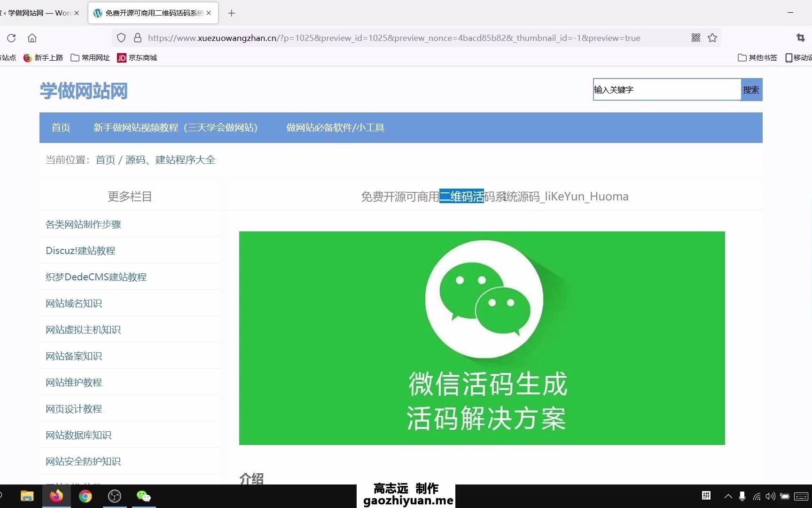
Task: Open the network Wi-Fi tray icon
Action: coord(757,496)
